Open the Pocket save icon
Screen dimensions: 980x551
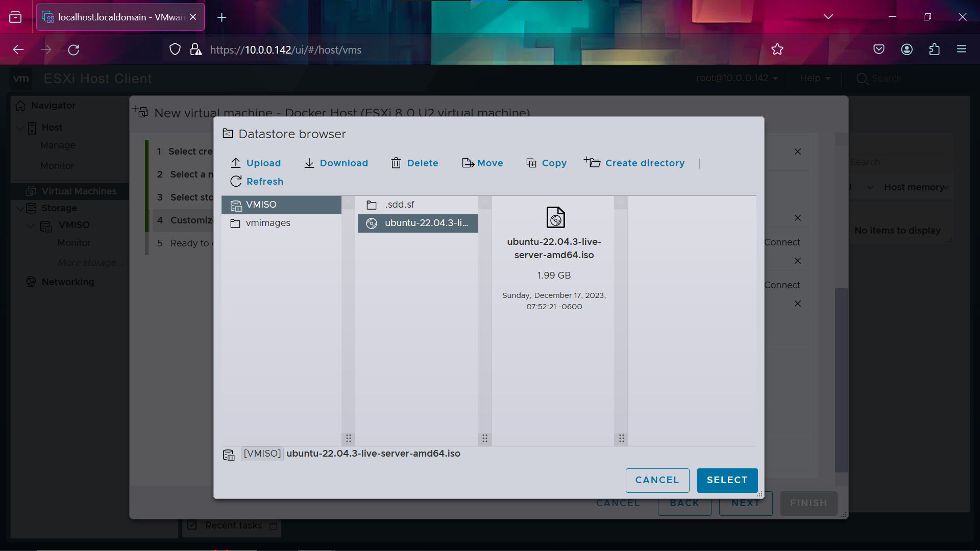879,49
